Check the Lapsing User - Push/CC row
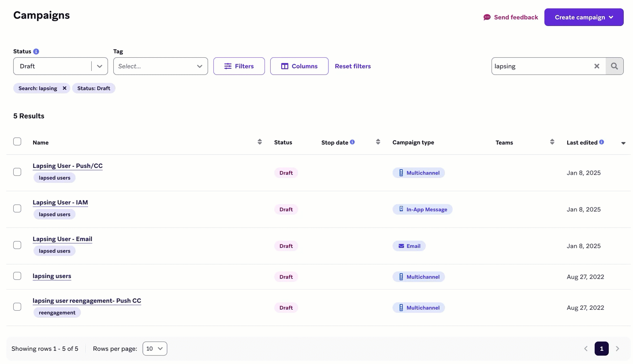Screen dimensions: 633x364 17,172
